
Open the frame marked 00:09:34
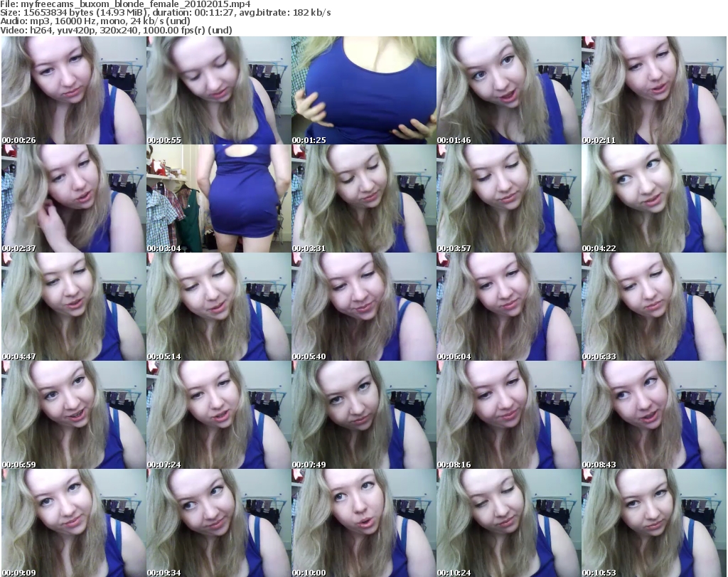tap(219, 523)
